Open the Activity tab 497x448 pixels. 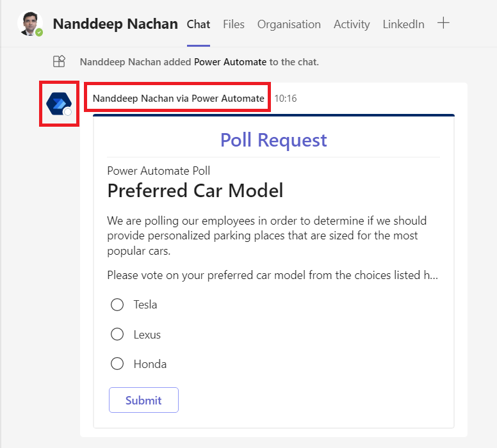point(352,24)
